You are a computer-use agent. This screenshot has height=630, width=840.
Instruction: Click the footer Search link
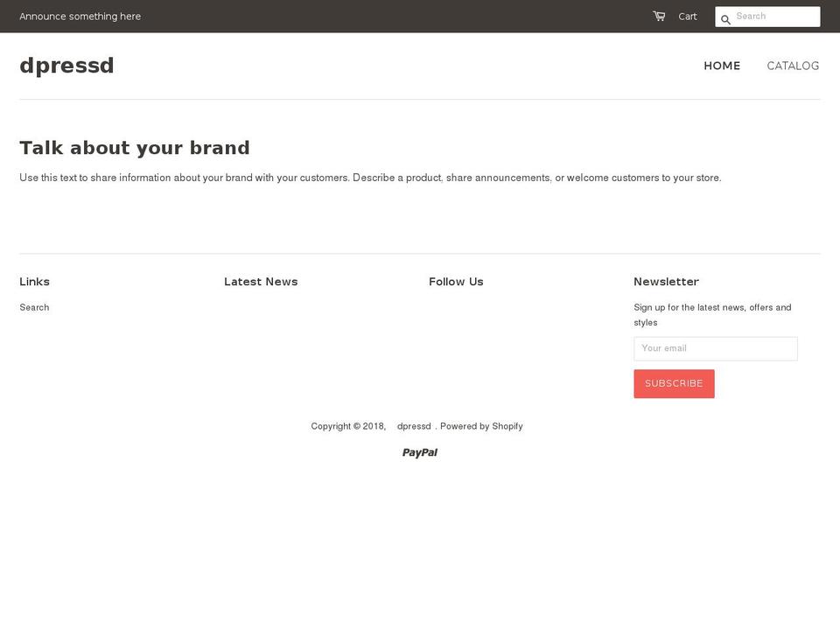click(x=34, y=307)
